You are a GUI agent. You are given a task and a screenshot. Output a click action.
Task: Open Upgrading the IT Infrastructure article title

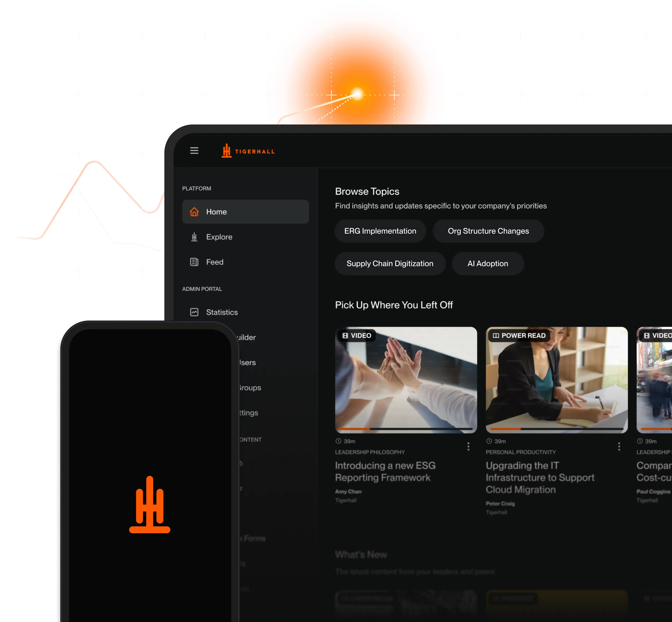(540, 477)
